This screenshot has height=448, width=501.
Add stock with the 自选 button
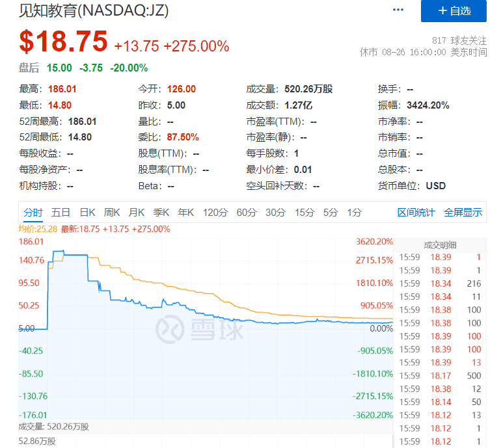454,11
